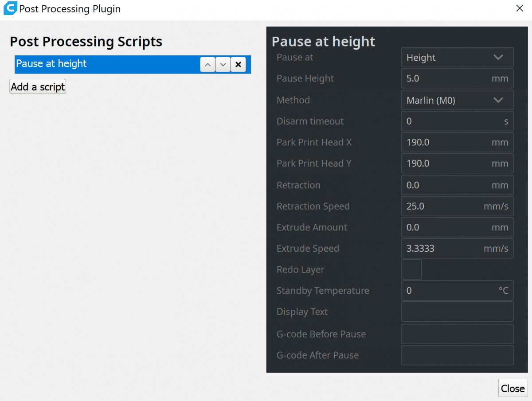This screenshot has width=532, height=401.
Task: Expand the Method dropdown showing Marlin (M0)
Action: click(457, 100)
